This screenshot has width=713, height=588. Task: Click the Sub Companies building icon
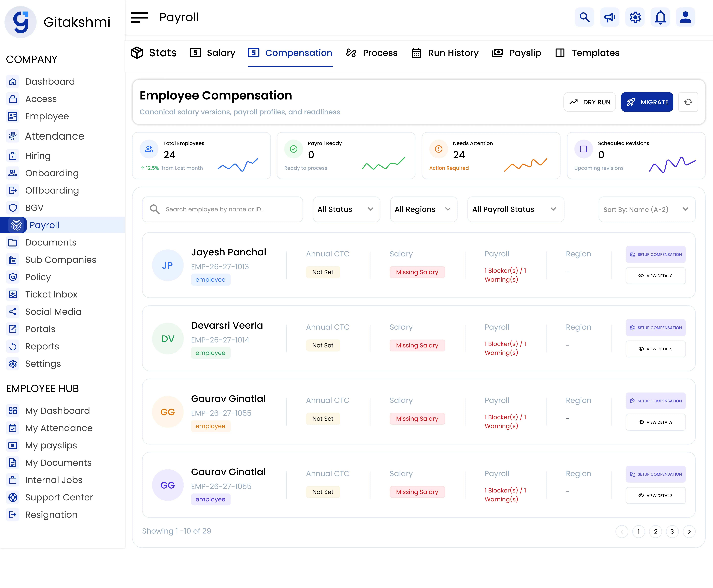pos(13,260)
